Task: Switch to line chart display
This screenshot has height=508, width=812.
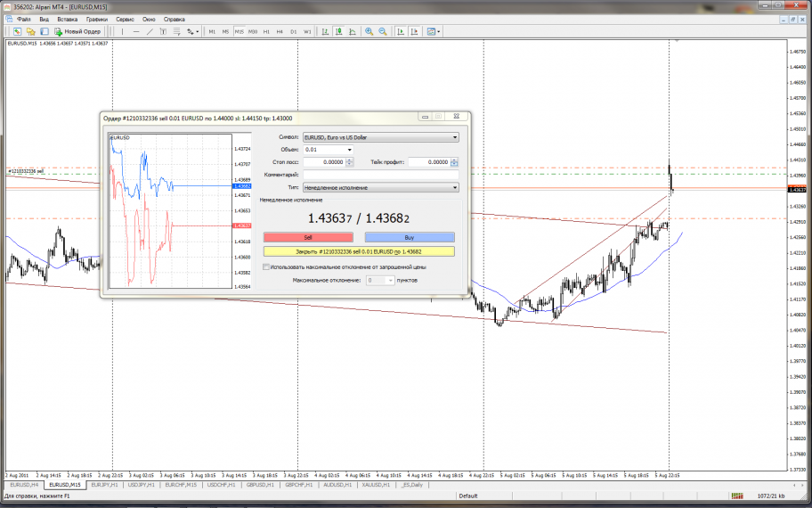Action: tap(353, 31)
